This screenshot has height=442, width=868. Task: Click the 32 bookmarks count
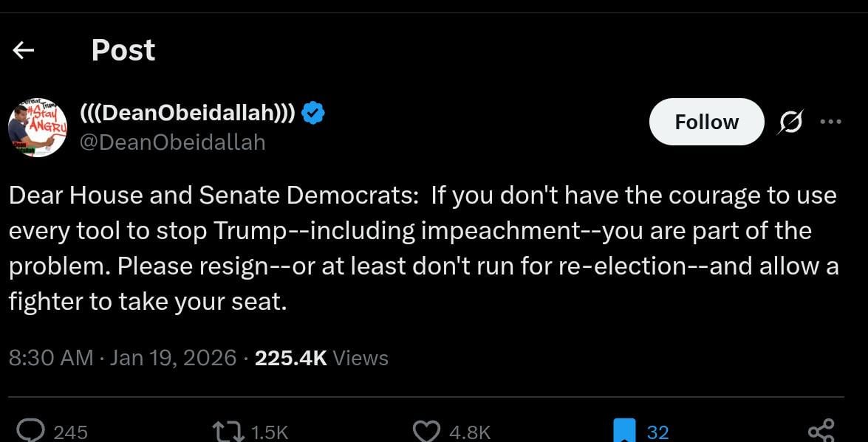tap(657, 432)
